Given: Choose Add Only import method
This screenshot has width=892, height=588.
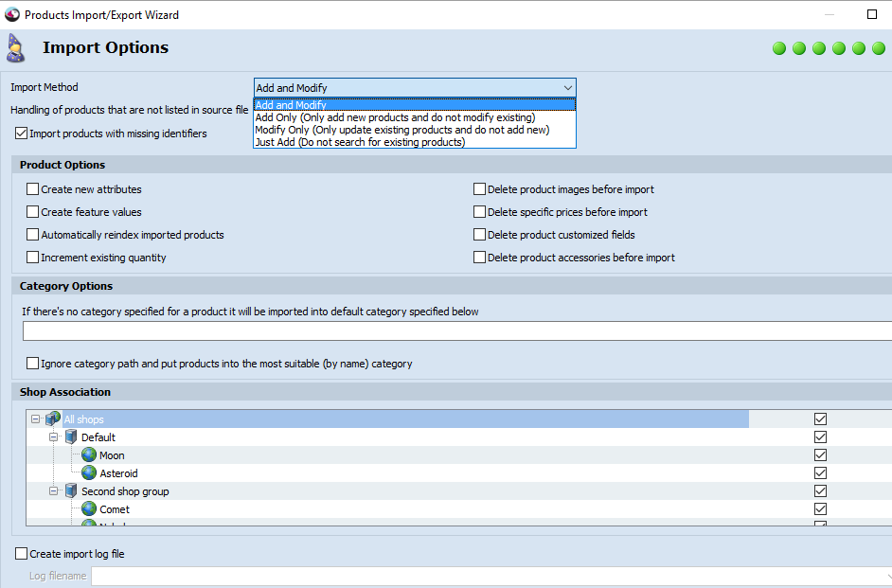Looking at the screenshot, I should tap(415, 117).
